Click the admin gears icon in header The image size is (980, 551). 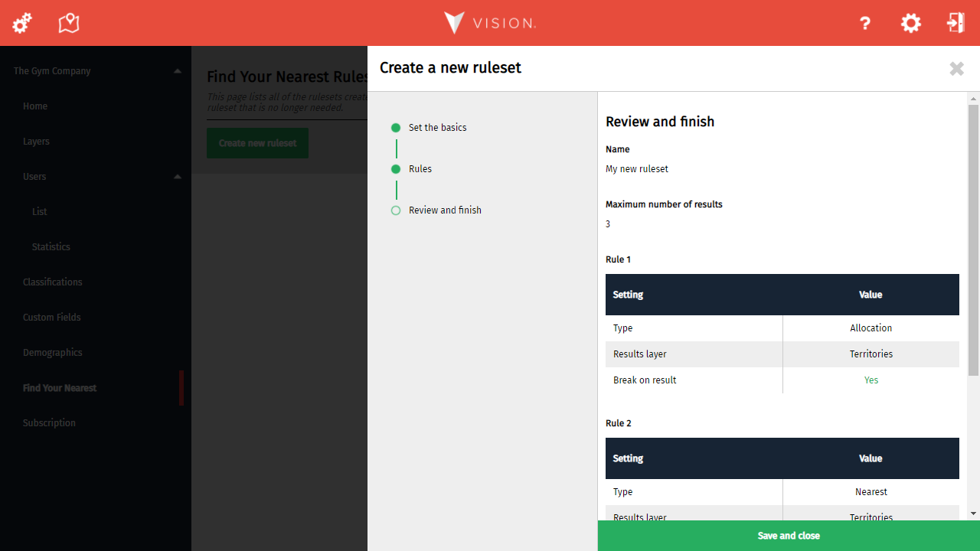(x=22, y=23)
